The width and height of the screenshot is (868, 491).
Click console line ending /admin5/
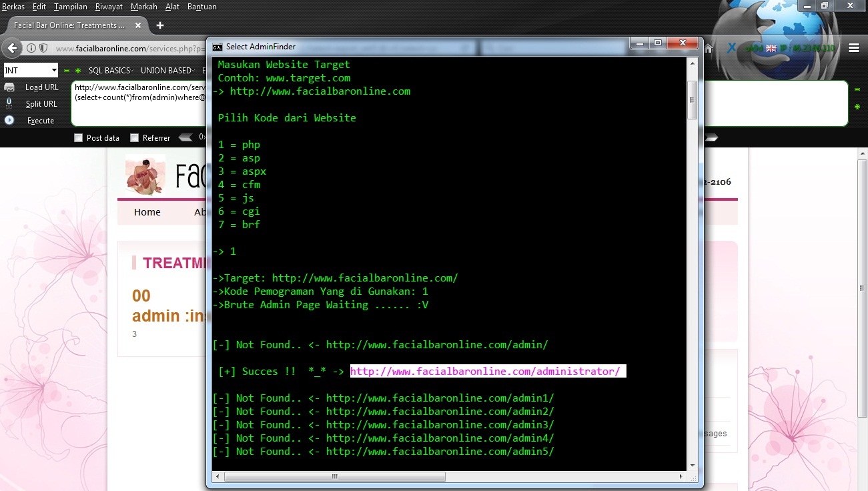(383, 452)
